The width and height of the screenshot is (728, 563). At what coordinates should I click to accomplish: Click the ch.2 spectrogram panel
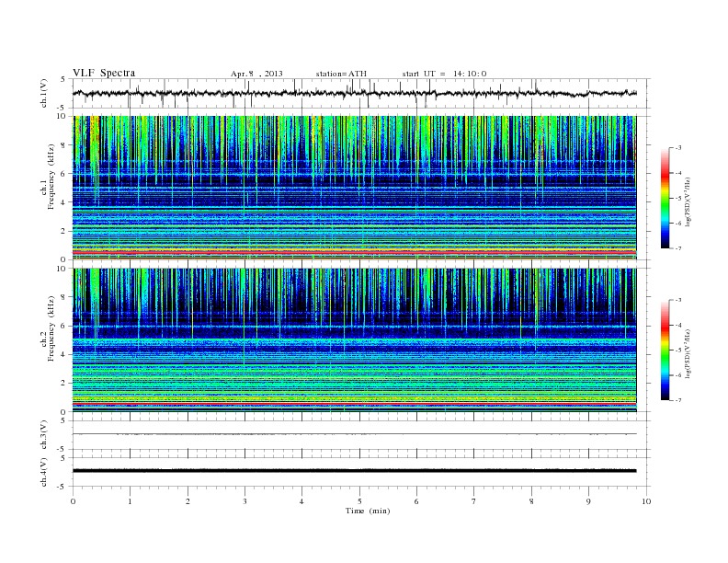tap(355, 340)
